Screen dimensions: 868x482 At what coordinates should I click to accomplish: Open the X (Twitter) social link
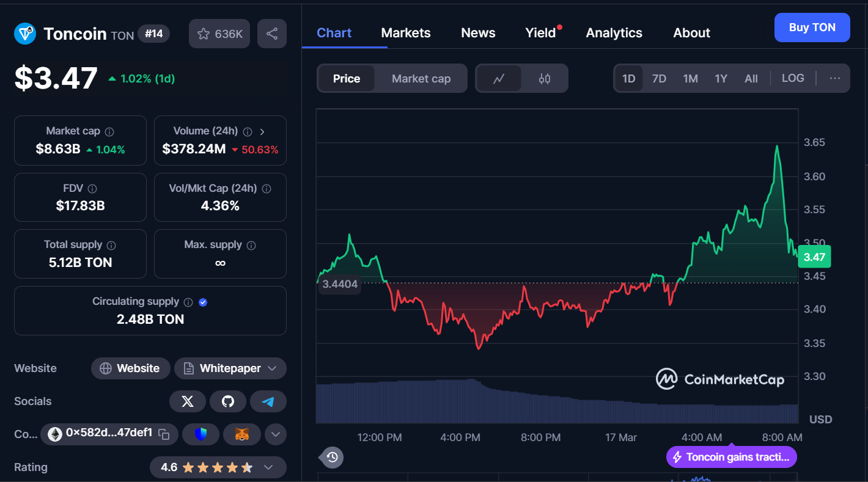click(x=188, y=401)
